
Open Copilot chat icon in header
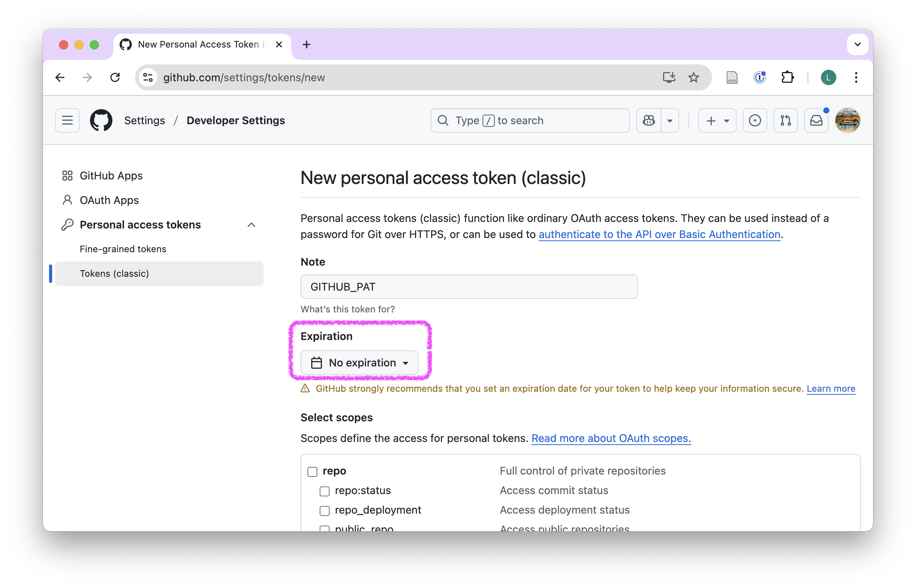click(649, 120)
